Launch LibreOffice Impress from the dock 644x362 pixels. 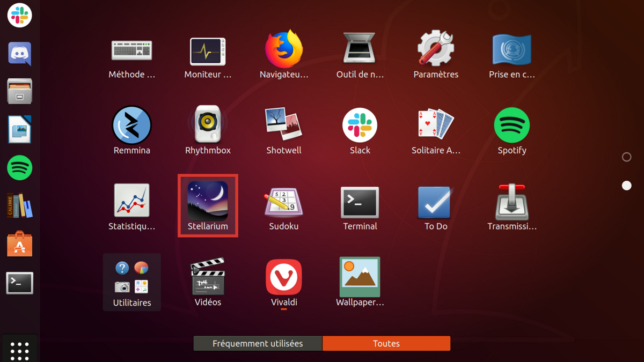20,130
